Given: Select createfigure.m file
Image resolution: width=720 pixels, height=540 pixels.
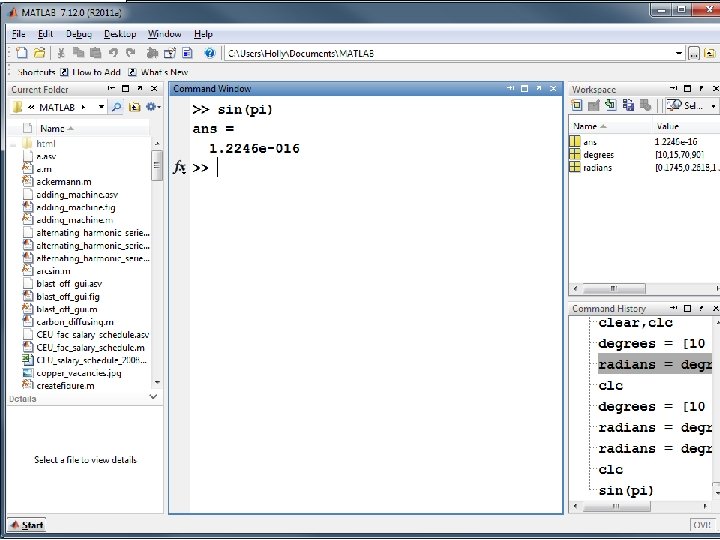Looking at the screenshot, I should (x=65, y=386).
